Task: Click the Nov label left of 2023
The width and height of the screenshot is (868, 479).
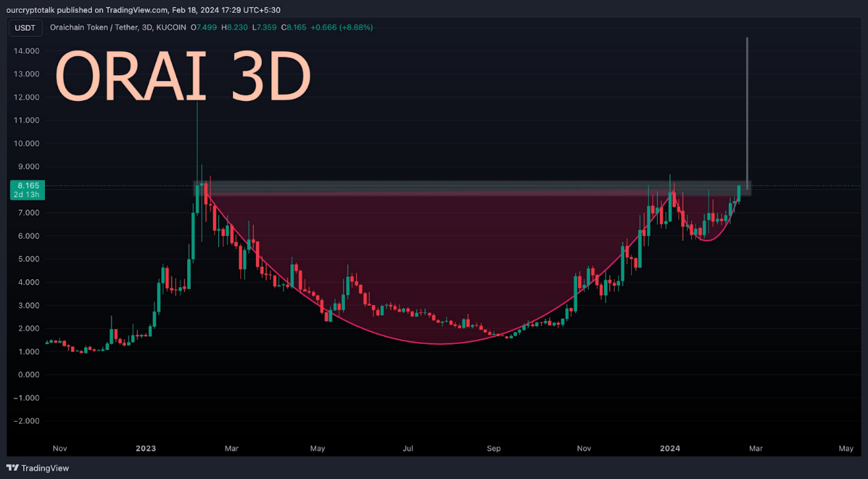Action: (x=59, y=448)
